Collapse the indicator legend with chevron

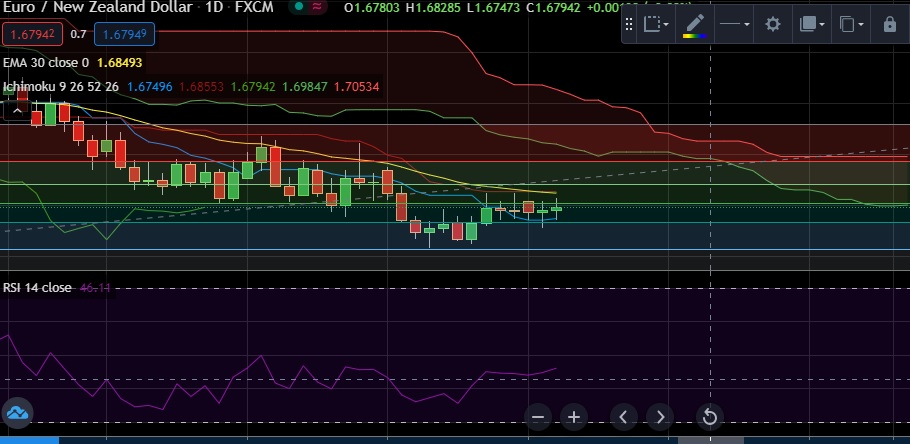tap(17, 111)
